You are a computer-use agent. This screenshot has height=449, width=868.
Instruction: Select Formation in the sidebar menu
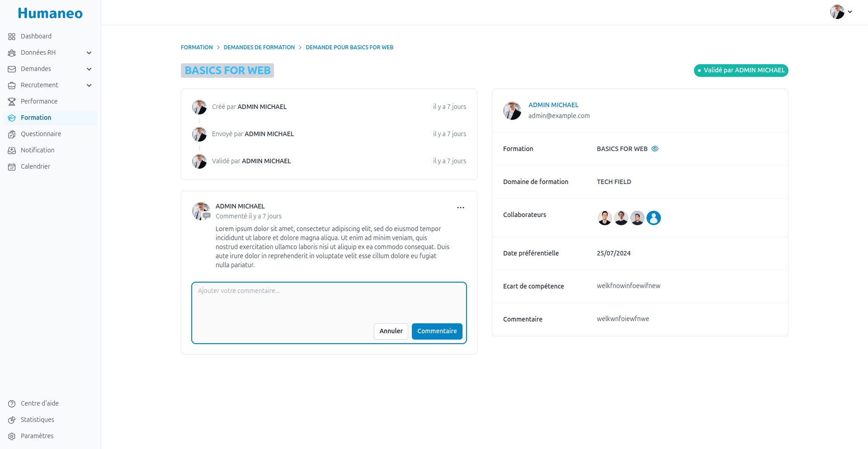click(x=36, y=118)
